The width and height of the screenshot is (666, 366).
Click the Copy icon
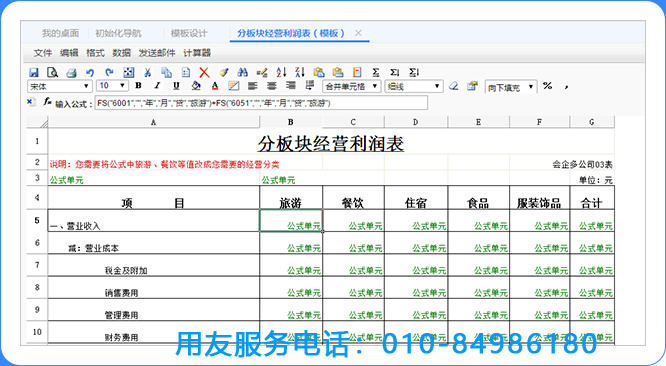coord(166,73)
